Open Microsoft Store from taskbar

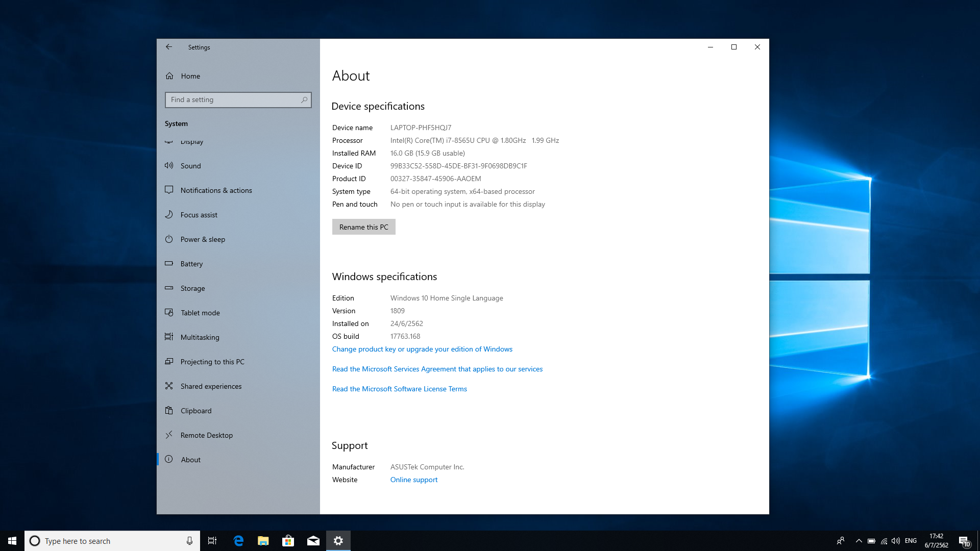click(x=288, y=541)
